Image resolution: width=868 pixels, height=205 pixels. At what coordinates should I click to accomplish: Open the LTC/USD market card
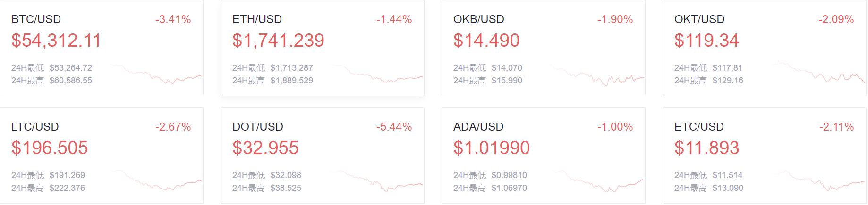click(x=102, y=156)
